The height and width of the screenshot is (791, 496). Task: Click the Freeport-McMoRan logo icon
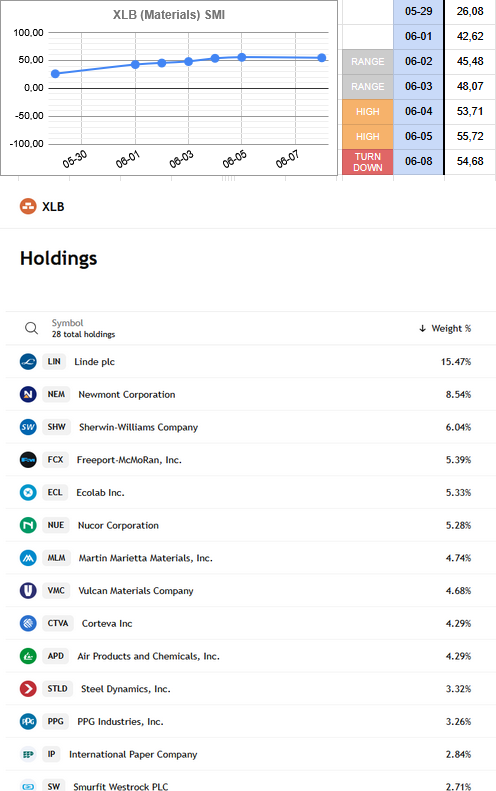(28, 460)
